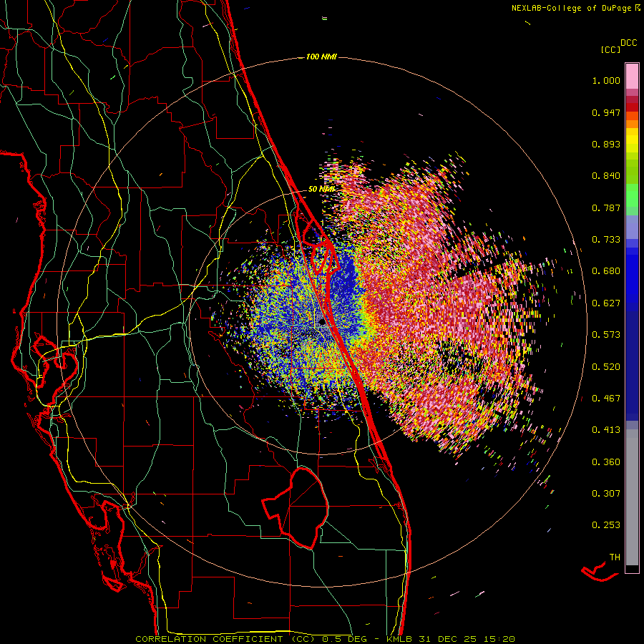
Task: Click the DCC legend heading
Action: [x=629, y=43]
